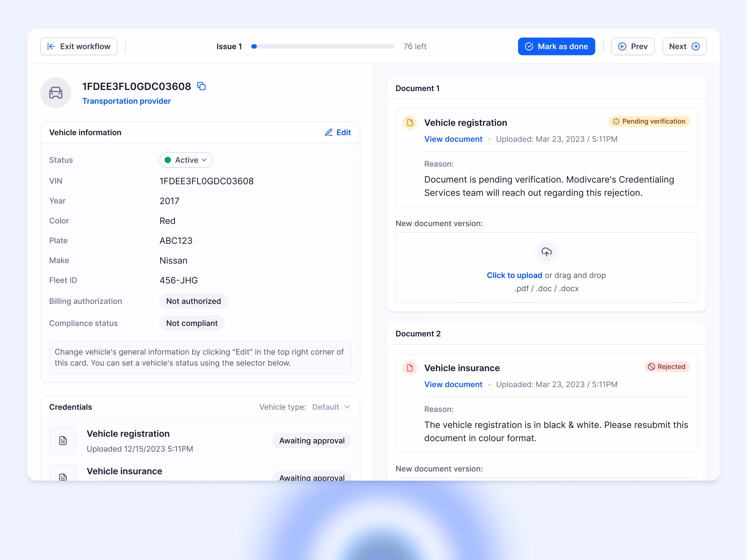The width and height of the screenshot is (747, 560).
Task: Click the Vehicle insurance credential title
Action: (124, 471)
